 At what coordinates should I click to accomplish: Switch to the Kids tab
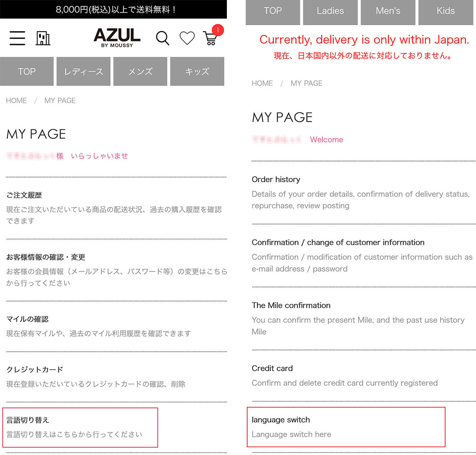click(446, 12)
